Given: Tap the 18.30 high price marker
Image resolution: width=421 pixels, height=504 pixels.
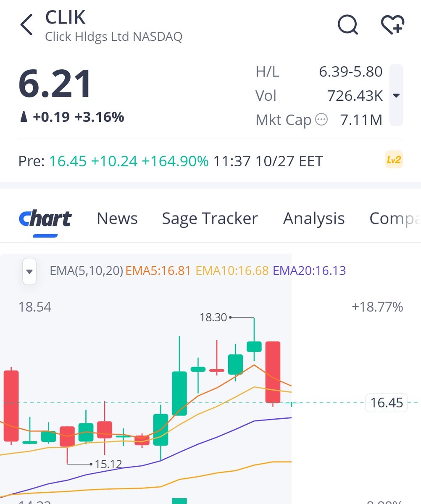Looking at the screenshot, I should click(214, 318).
